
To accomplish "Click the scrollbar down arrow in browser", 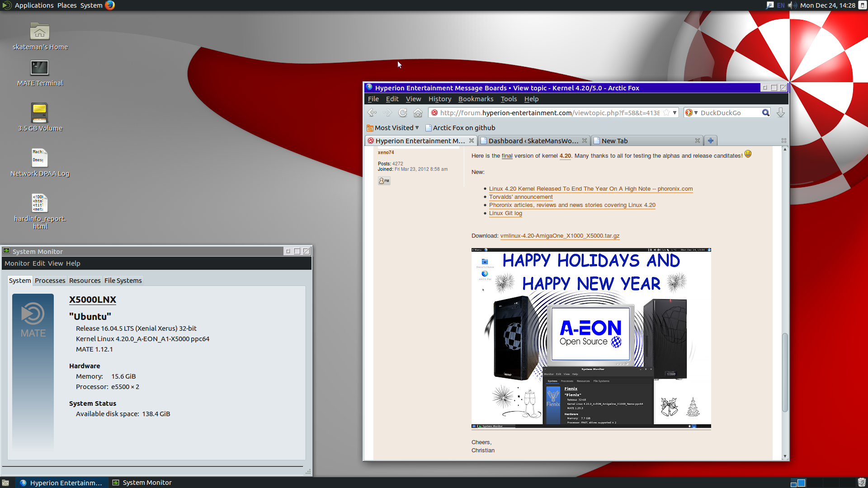I will point(785,457).
